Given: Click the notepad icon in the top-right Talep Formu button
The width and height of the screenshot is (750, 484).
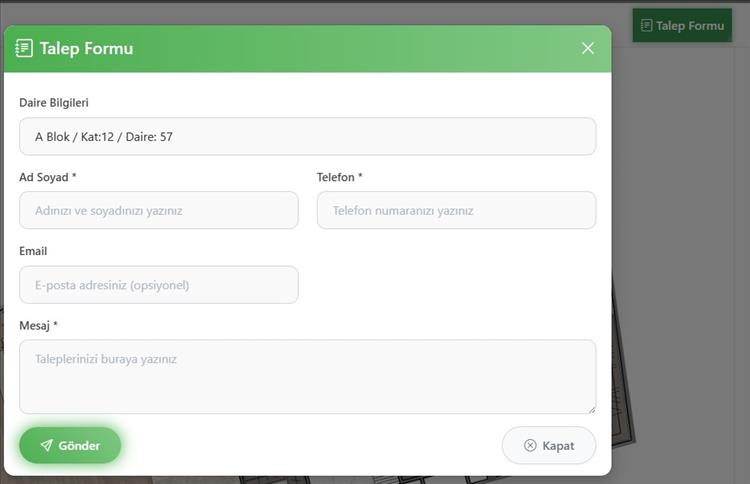Looking at the screenshot, I should click(x=647, y=25).
